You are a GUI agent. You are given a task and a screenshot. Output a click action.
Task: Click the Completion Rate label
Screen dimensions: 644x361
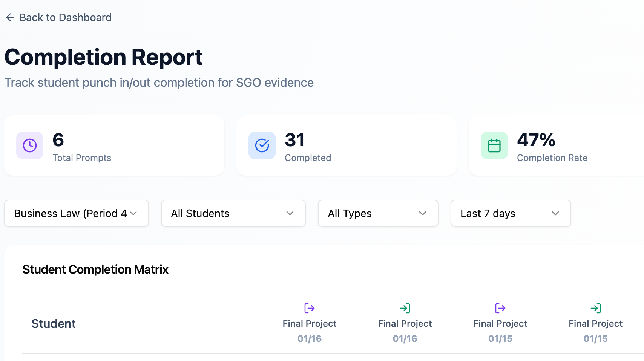tap(552, 158)
